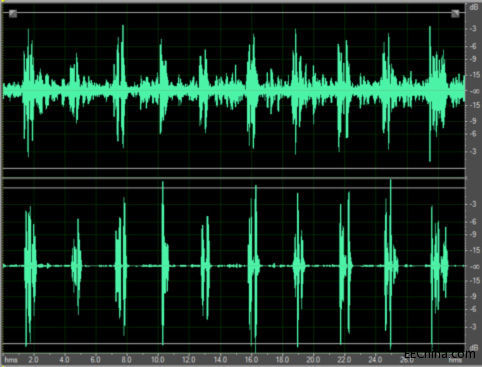
Task: Jump to 10.0 on the time ruler
Action: 158,360
